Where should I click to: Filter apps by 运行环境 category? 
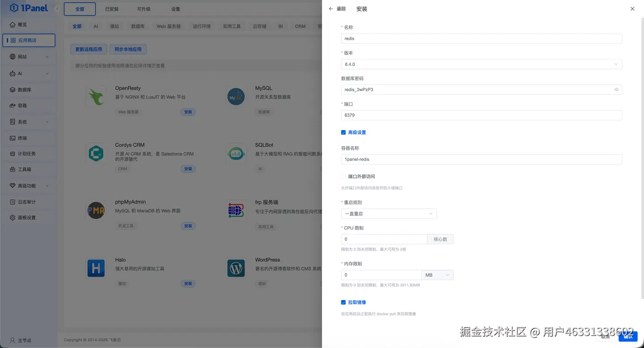(x=202, y=26)
